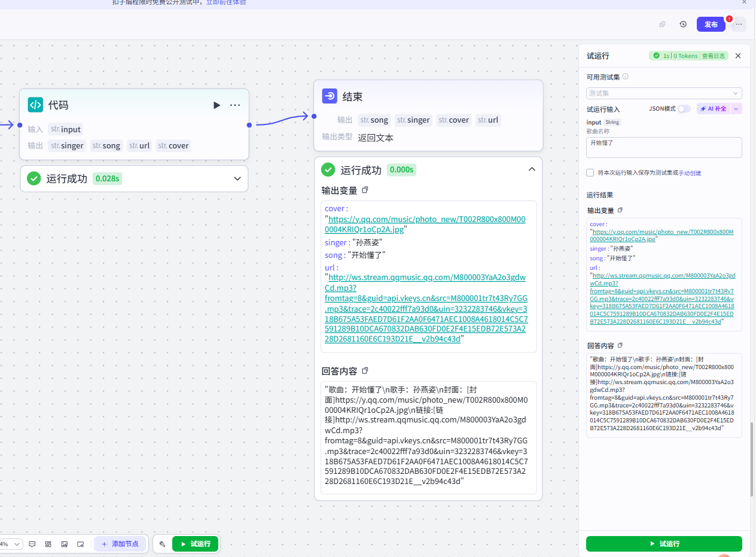Open the 测试集 dropdown
This screenshot has height=557, width=756.
(664, 93)
